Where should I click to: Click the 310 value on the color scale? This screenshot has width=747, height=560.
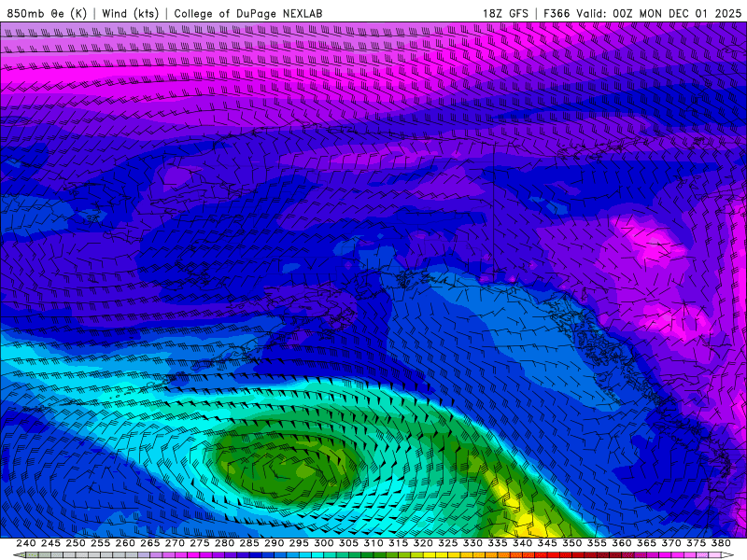click(373, 543)
